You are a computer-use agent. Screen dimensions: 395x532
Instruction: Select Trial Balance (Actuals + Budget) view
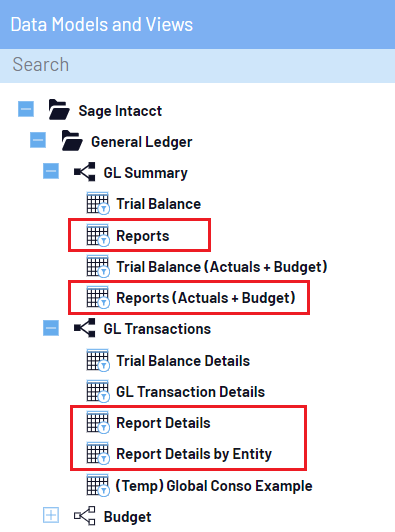click(x=222, y=267)
